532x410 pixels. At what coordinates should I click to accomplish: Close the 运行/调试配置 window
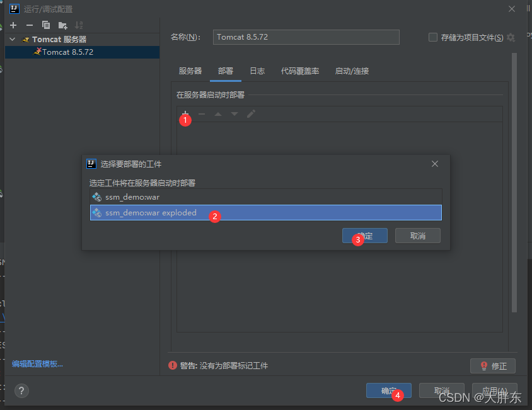tap(512, 9)
